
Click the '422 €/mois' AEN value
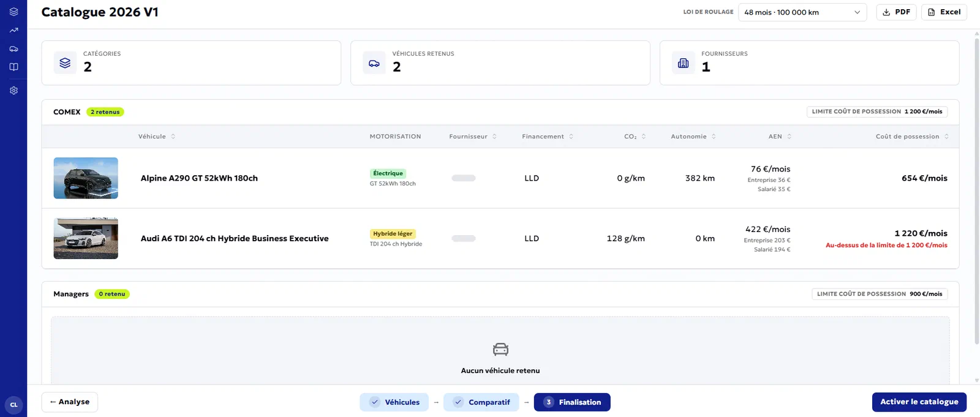click(767, 229)
